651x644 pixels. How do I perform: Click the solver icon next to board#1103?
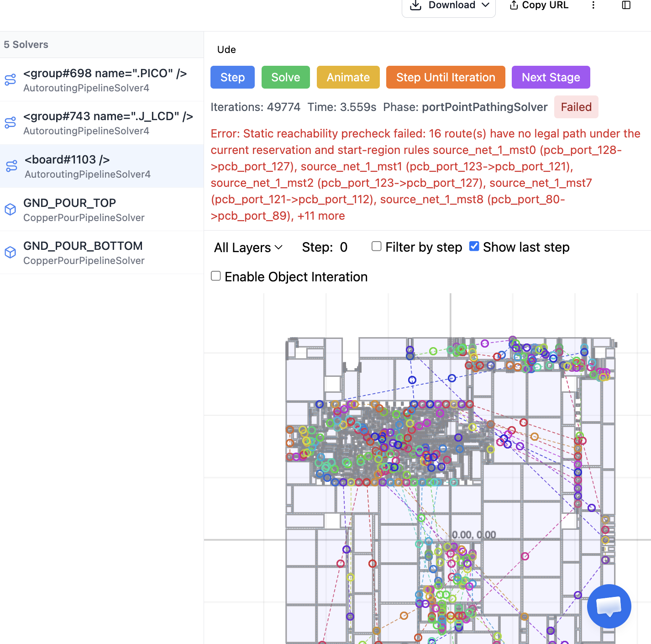coord(11,166)
